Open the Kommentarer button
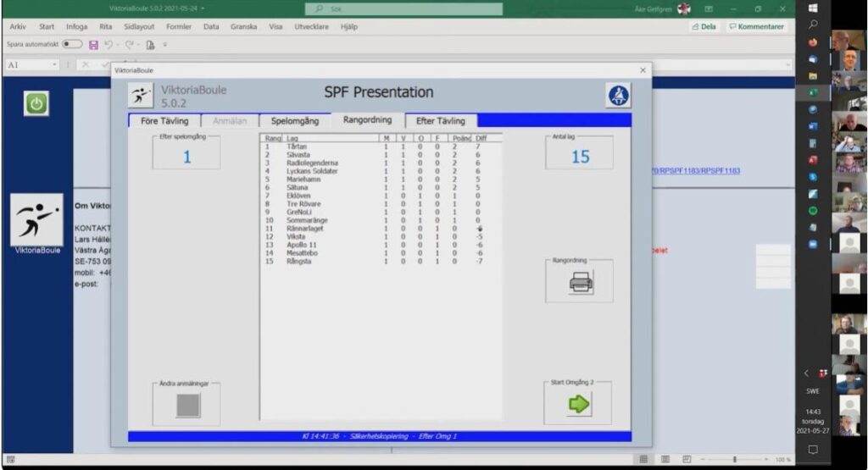Image resolution: width=868 pixels, height=470 pixels. click(x=756, y=26)
